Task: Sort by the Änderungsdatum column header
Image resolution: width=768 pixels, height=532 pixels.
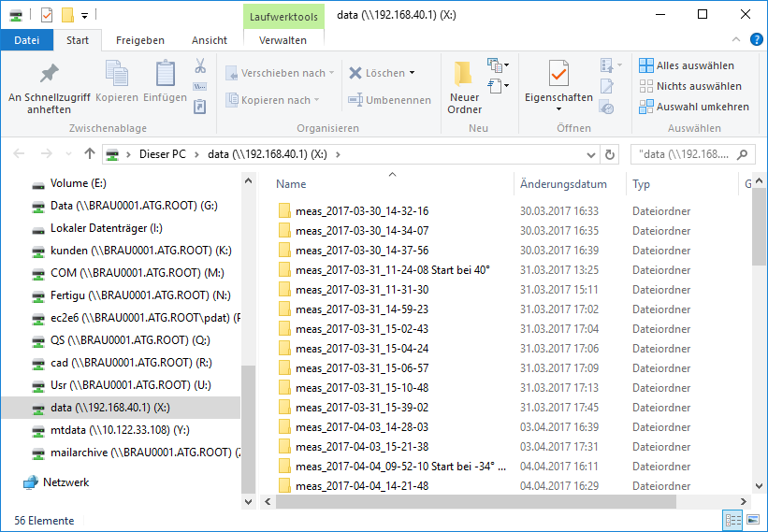Action: [563, 184]
